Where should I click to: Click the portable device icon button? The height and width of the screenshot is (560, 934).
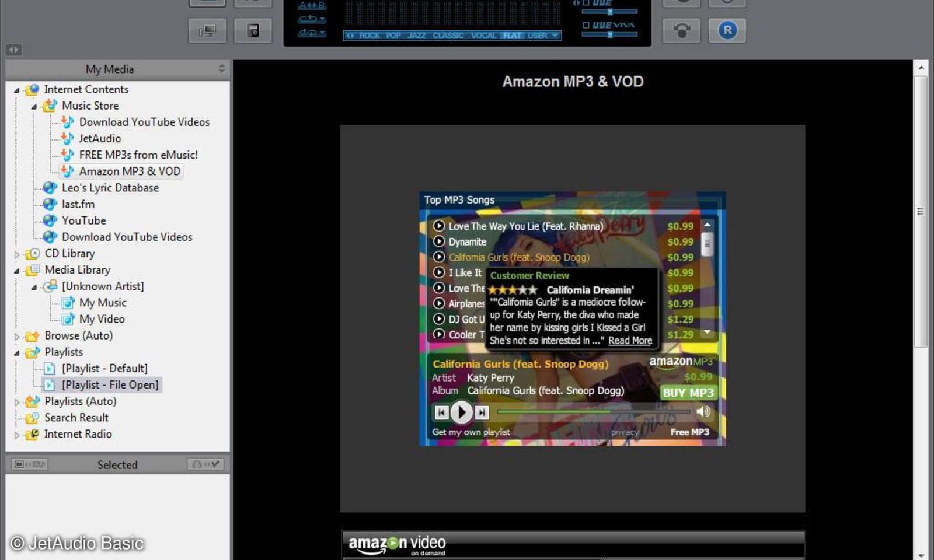click(253, 31)
